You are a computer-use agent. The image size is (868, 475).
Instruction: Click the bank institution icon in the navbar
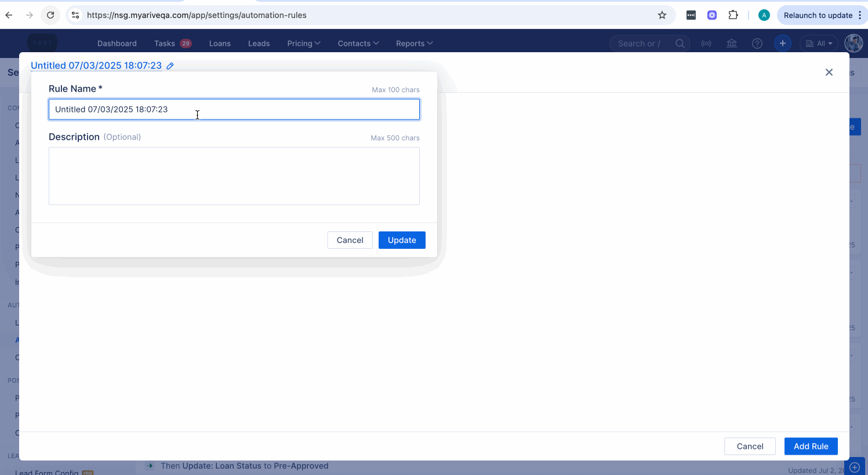pyautogui.click(x=731, y=43)
